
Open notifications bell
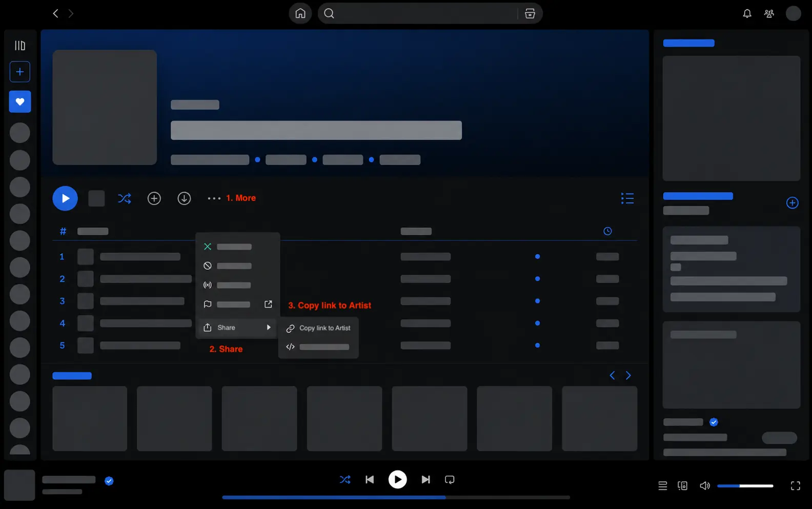pyautogui.click(x=747, y=13)
